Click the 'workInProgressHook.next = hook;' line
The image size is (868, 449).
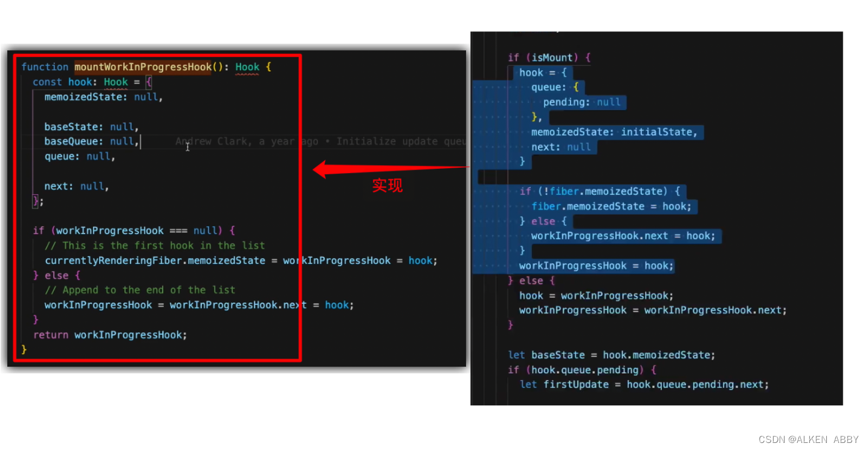click(623, 236)
